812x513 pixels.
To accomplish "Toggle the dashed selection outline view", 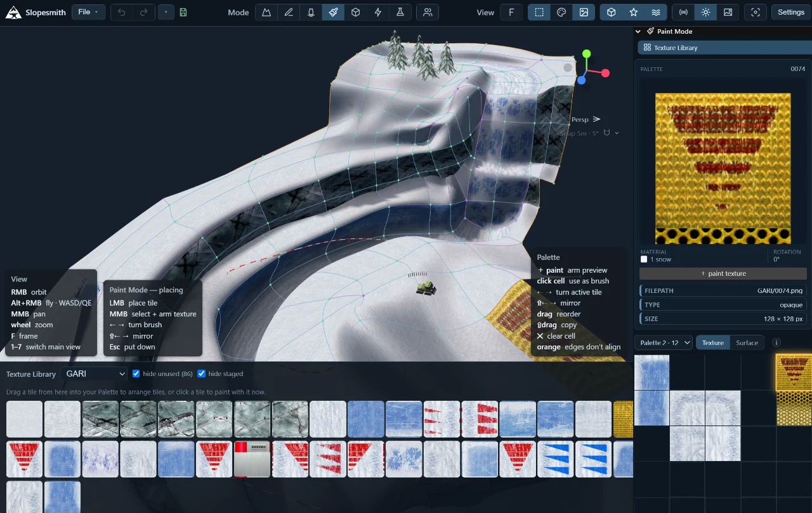I will click(539, 12).
